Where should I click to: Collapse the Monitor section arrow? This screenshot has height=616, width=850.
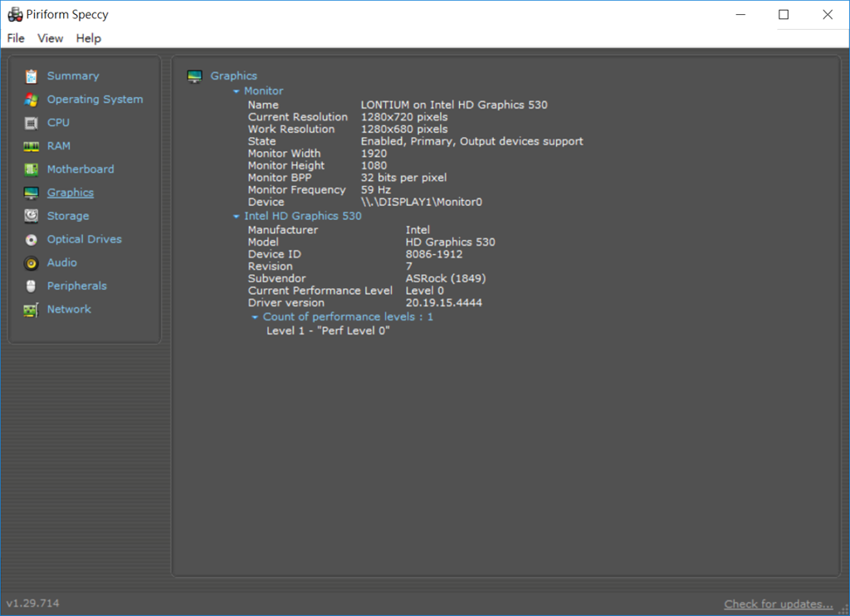click(x=237, y=91)
